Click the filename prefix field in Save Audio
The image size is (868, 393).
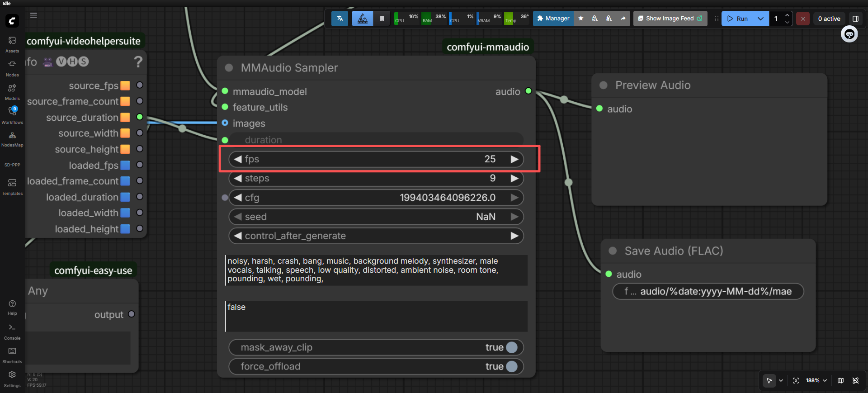pos(708,291)
